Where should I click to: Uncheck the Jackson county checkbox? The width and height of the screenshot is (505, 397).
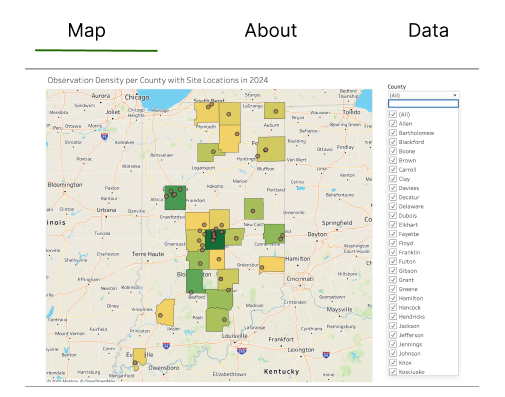[393, 326]
